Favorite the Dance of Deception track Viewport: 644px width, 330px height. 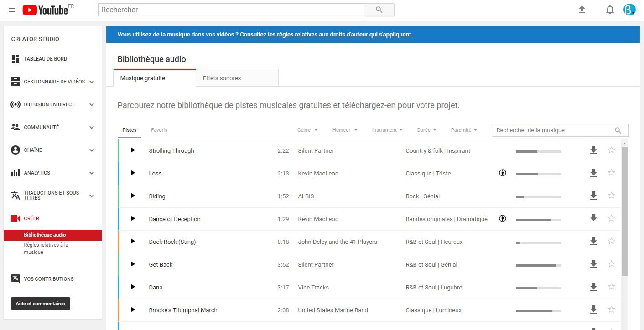(x=612, y=218)
